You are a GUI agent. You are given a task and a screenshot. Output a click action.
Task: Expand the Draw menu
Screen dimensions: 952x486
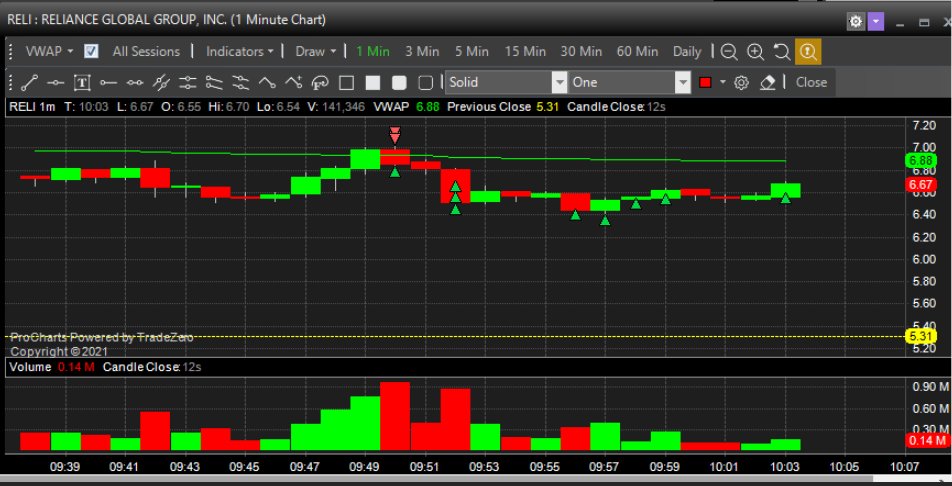pyautogui.click(x=316, y=52)
